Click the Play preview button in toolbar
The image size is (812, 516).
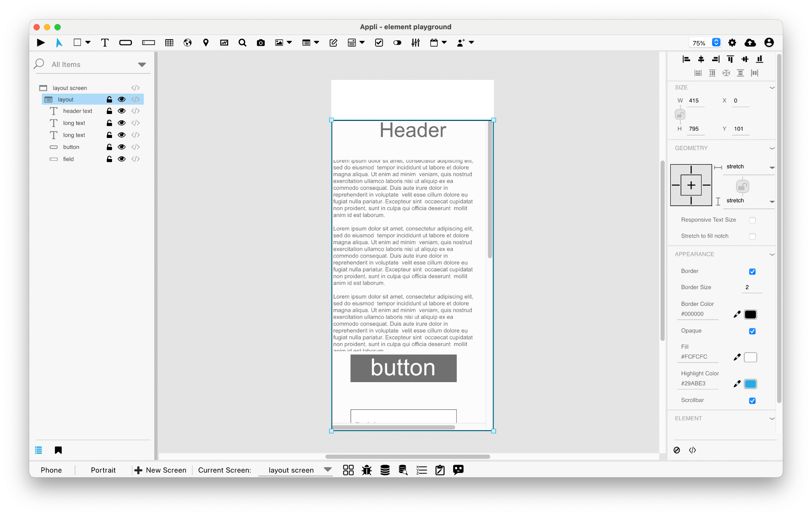point(41,43)
